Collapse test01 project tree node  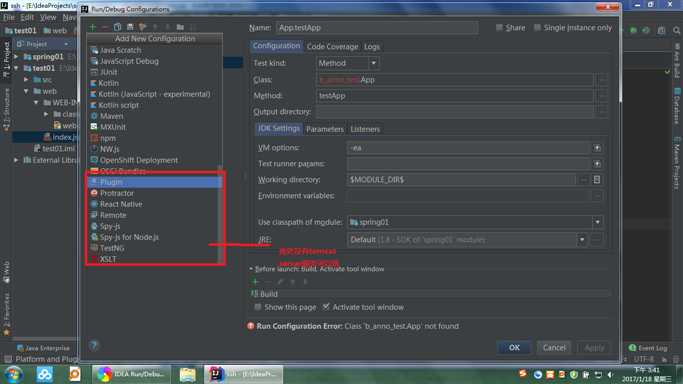(17, 68)
